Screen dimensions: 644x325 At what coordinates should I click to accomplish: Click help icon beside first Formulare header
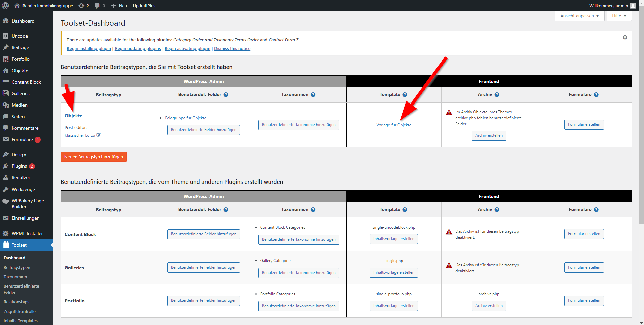click(x=596, y=95)
